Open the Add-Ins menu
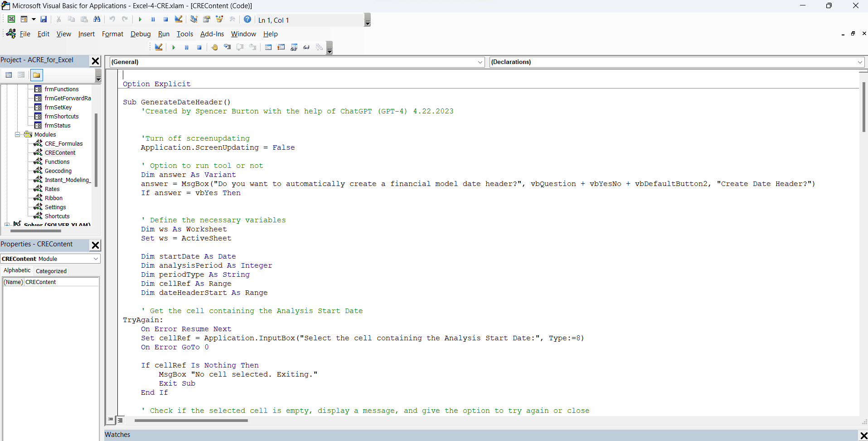Screen dimensions: 868x441 (212, 34)
